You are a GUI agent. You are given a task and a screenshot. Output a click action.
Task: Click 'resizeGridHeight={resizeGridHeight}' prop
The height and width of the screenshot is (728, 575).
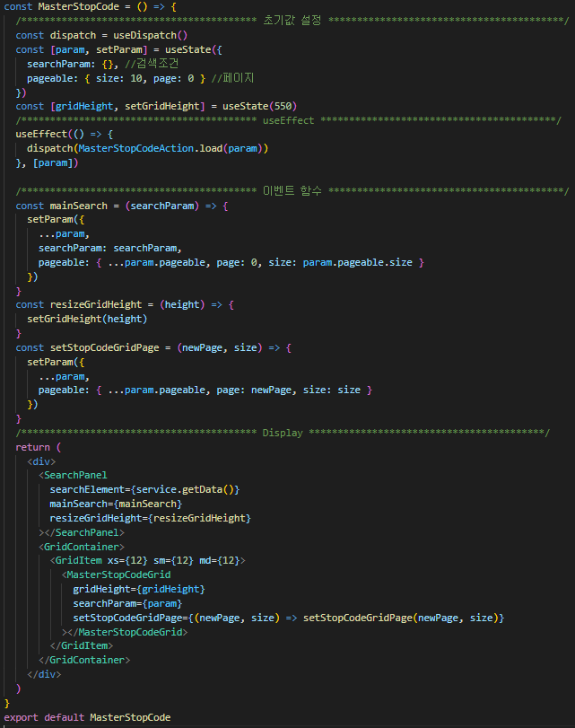coord(151,518)
